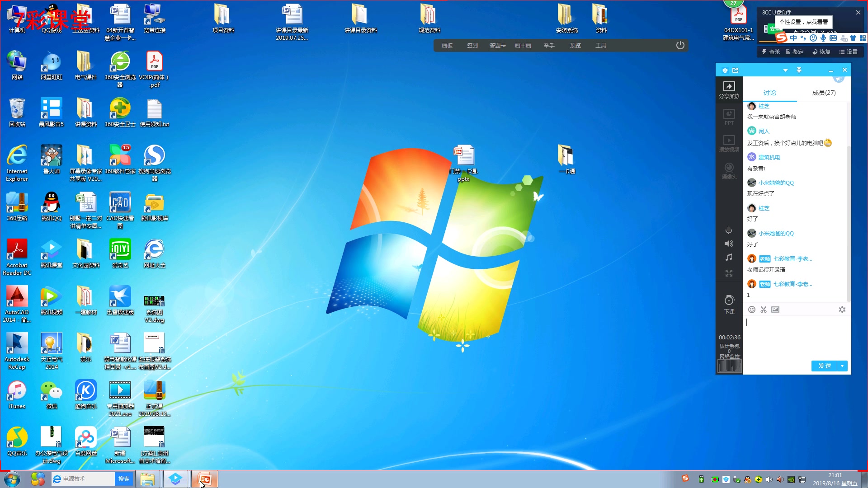868x488 pixels.
Task: End the class with 下课 button
Action: [729, 304]
